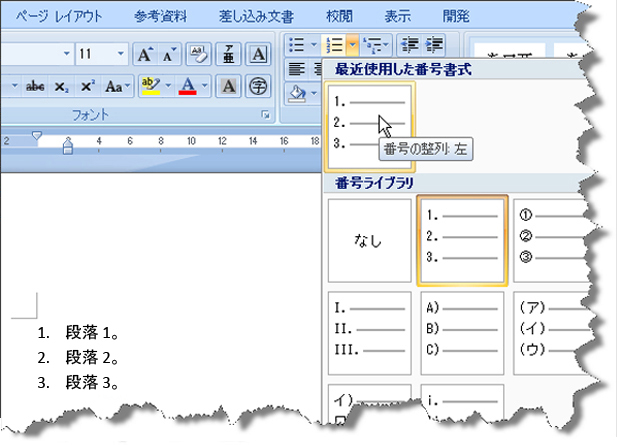Open the phonetic guide (ruby) tool
Screen dimensions: 617x445
229,54
